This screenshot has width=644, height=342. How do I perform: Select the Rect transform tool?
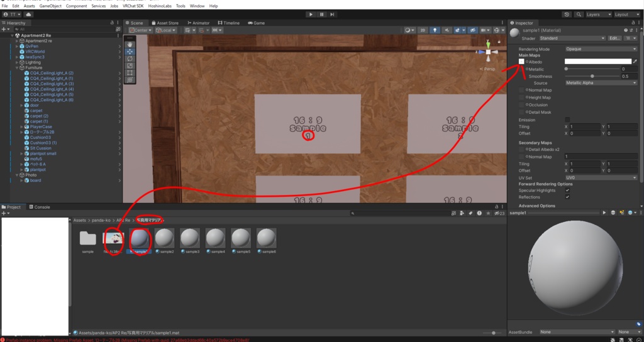tap(130, 73)
